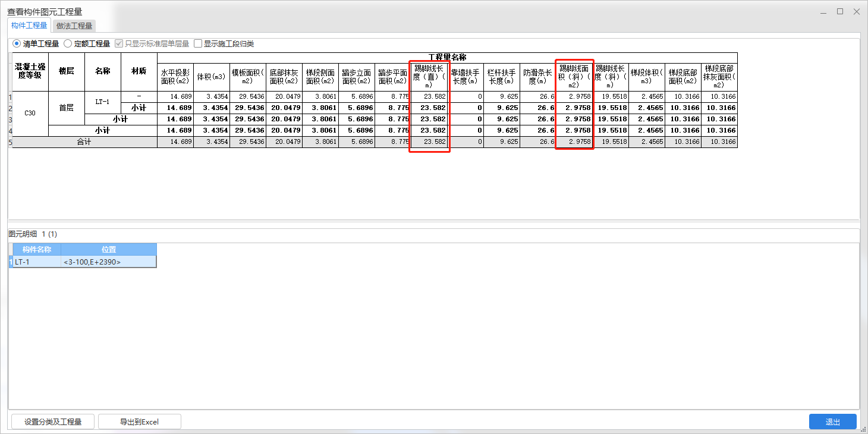Select the 踏步平面面积(m2) column header
Viewport: 868px width, 434px height.
click(x=393, y=77)
